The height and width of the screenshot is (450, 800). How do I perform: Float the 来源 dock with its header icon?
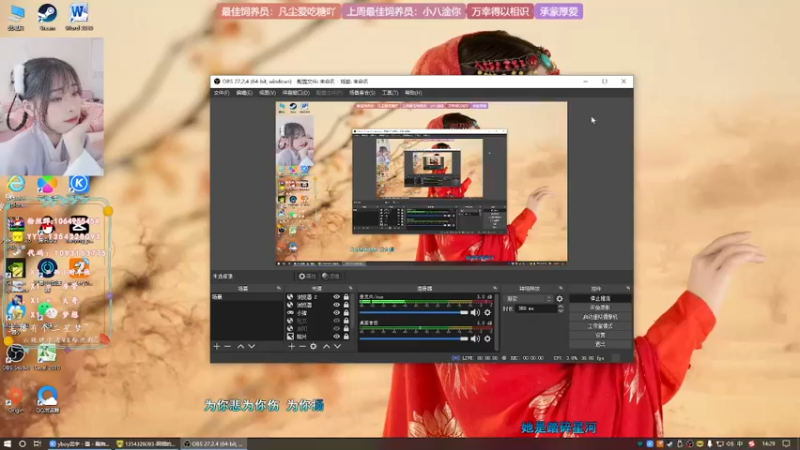[x=351, y=288]
